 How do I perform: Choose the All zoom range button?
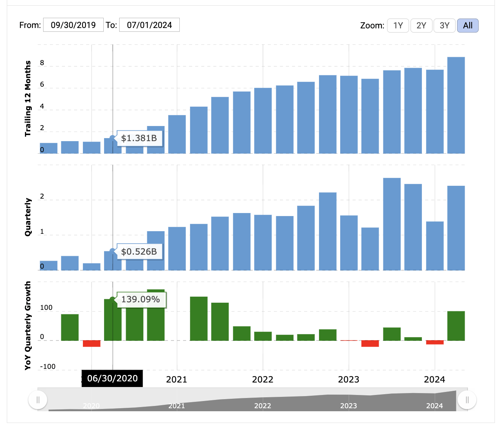[x=468, y=25]
